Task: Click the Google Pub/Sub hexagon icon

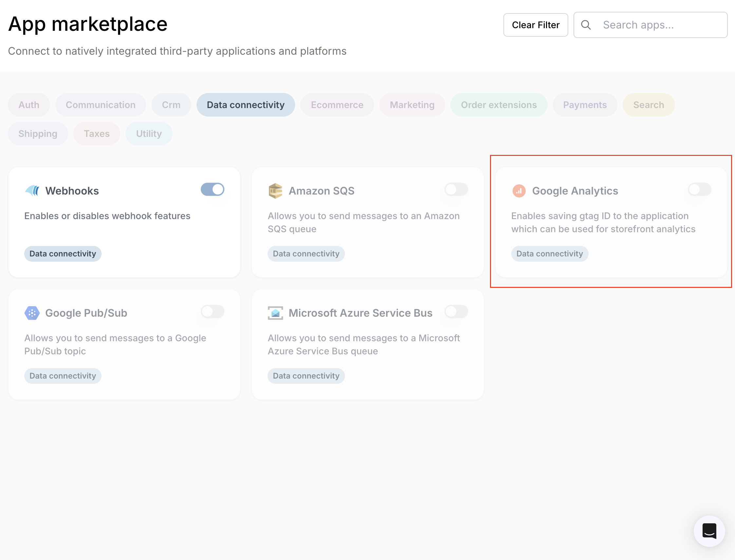Action: (32, 312)
